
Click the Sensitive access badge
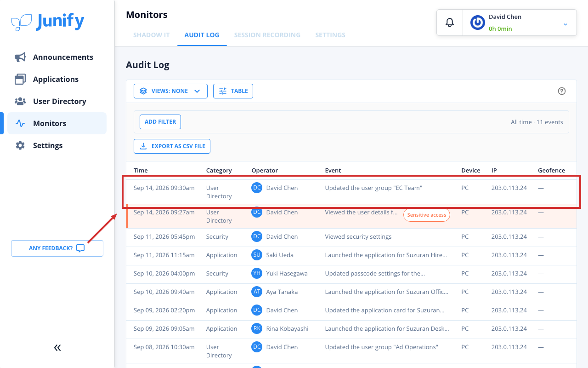point(427,215)
